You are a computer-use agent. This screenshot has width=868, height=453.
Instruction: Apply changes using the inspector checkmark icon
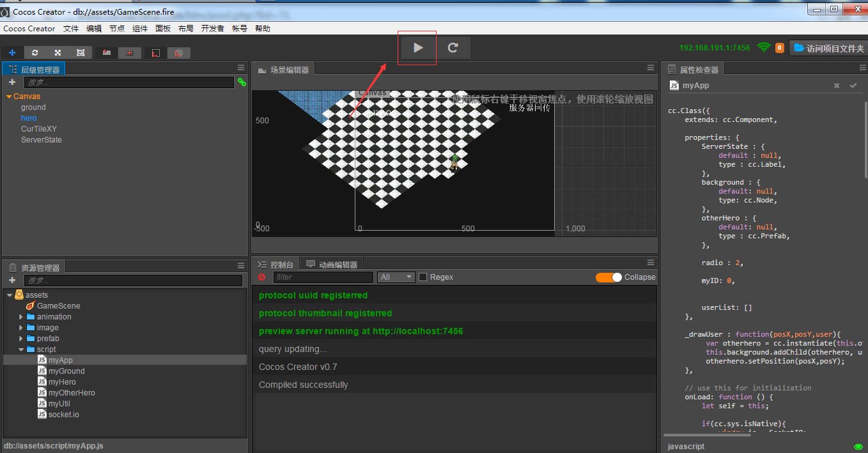[853, 86]
